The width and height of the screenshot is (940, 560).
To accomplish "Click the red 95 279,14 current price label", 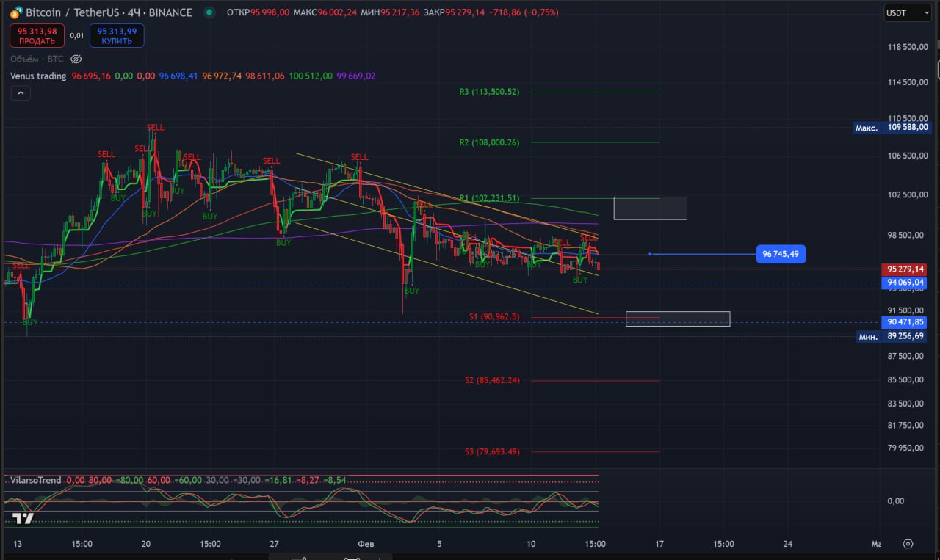I will tap(905, 269).
